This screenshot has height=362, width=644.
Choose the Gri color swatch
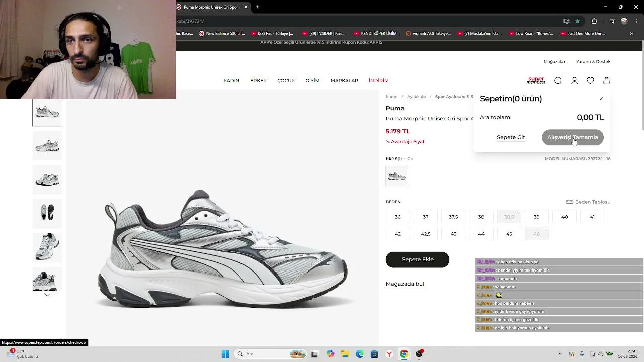tap(397, 176)
